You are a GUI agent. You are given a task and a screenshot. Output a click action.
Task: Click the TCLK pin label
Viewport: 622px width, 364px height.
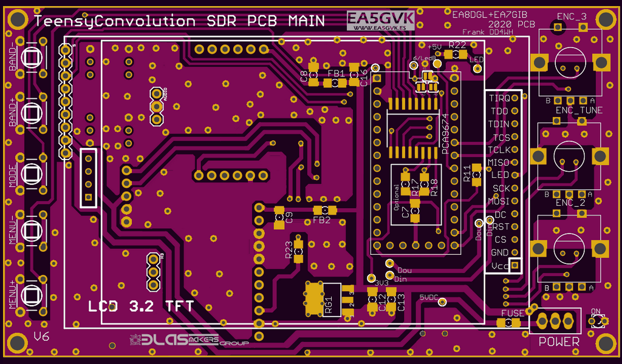pos(499,150)
